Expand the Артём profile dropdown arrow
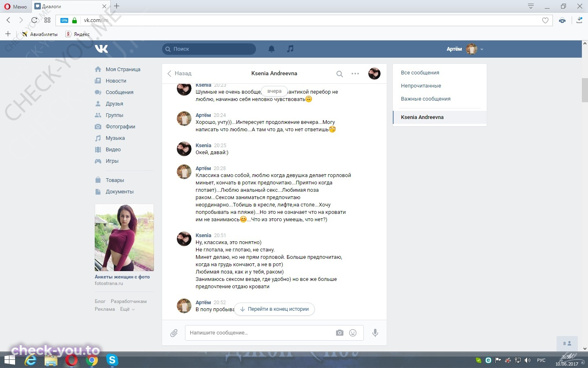588x368 pixels. [x=482, y=49]
